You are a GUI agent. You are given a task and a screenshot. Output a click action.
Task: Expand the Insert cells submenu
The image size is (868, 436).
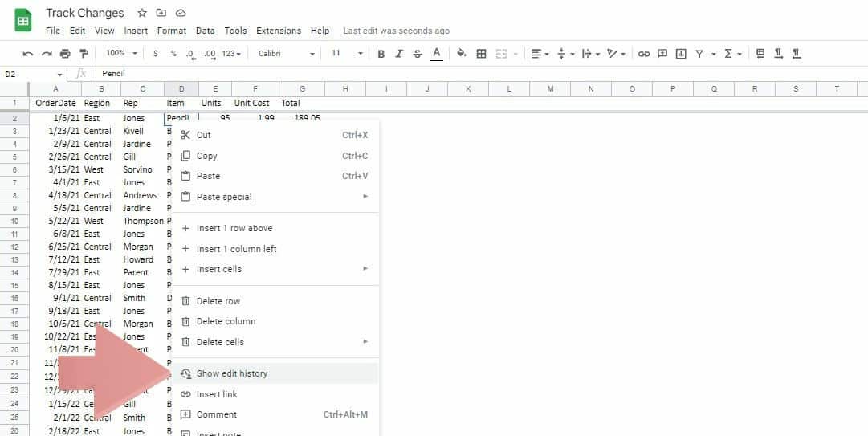pos(275,269)
